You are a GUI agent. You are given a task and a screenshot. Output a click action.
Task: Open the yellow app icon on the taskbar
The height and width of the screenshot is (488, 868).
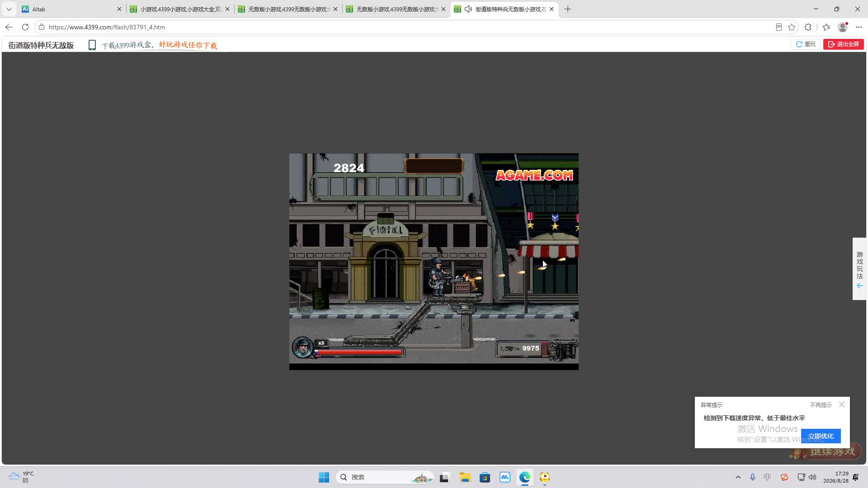(x=544, y=477)
